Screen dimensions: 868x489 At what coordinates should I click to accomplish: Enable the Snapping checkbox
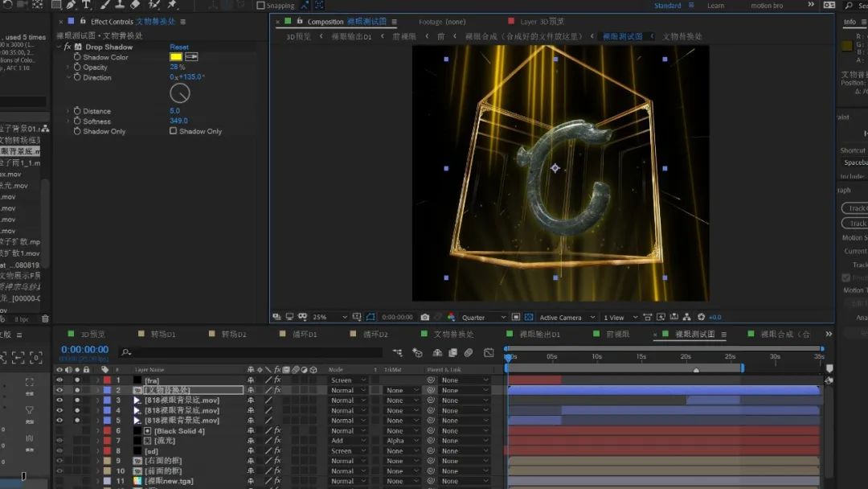260,6
